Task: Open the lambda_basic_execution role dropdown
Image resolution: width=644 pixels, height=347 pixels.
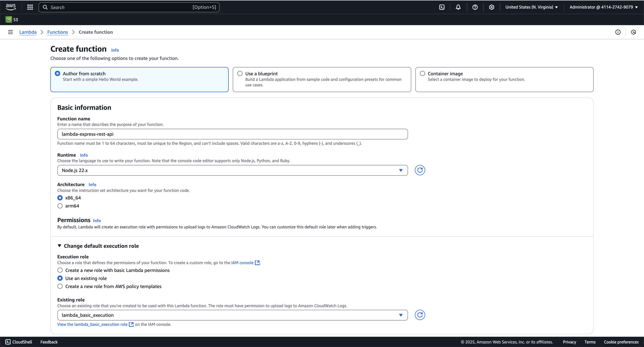Action: [232, 315]
